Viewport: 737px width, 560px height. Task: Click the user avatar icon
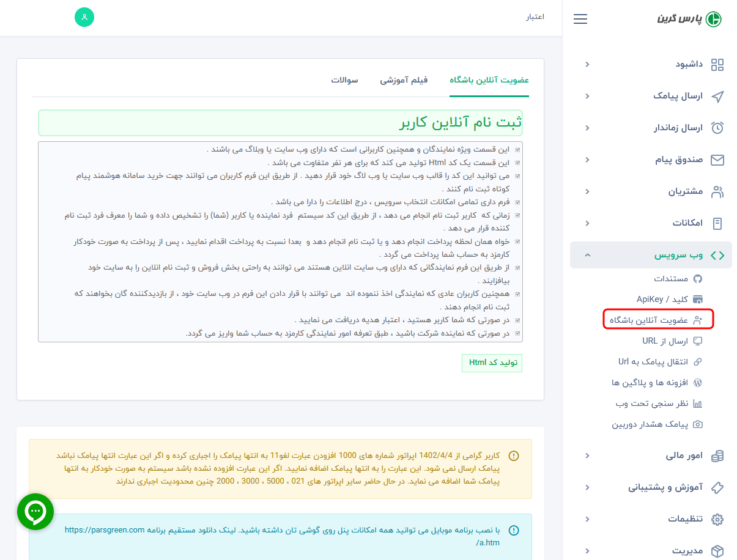(x=84, y=18)
